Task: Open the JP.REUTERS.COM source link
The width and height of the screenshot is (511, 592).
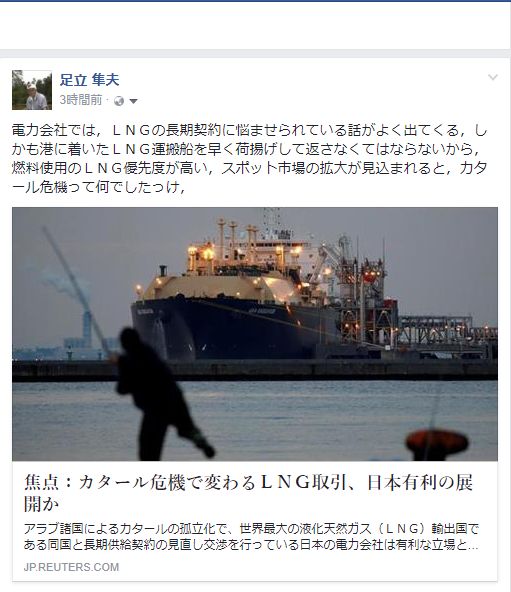Action: [x=71, y=567]
